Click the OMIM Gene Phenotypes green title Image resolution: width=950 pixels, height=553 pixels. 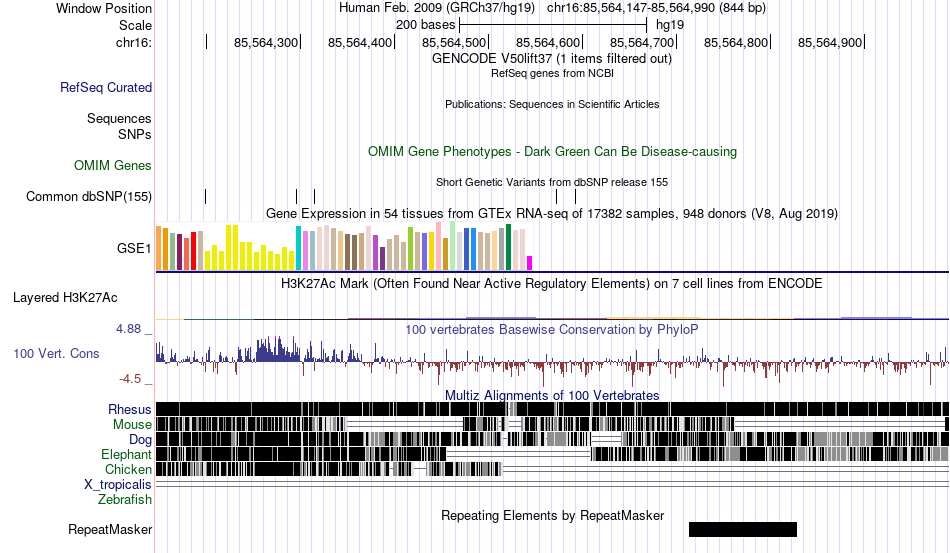click(x=552, y=151)
